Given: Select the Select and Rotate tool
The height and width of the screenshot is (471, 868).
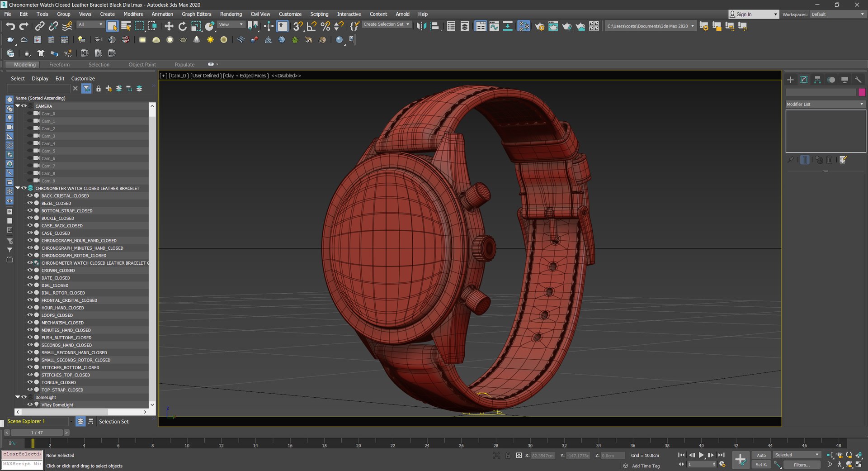Looking at the screenshot, I should tap(183, 26).
